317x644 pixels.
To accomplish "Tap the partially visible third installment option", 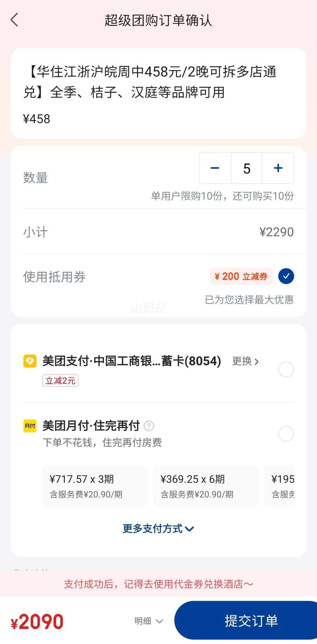I will [279, 486].
